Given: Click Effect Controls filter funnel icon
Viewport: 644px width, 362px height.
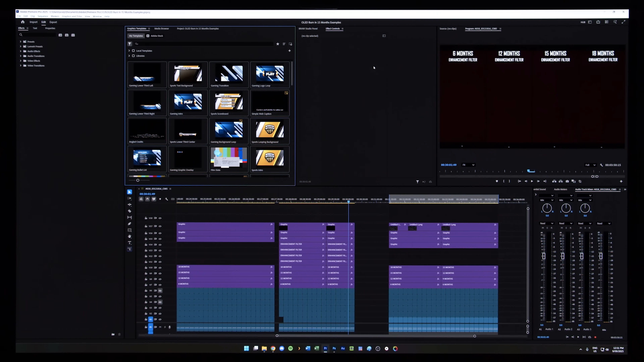Looking at the screenshot, I should 417,182.
